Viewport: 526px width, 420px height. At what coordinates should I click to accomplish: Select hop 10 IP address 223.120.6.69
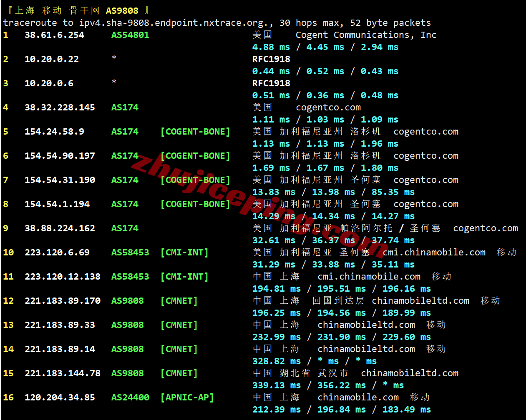point(57,252)
